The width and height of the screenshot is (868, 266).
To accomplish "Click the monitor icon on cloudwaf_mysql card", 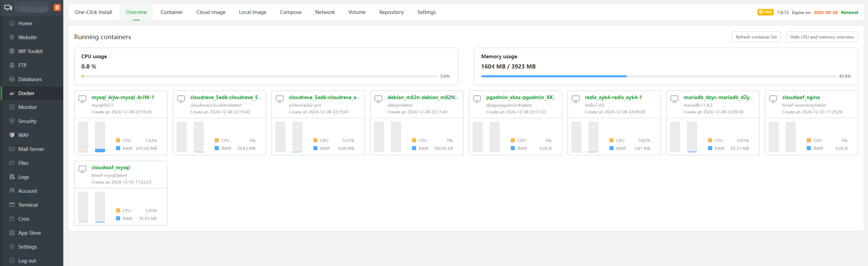I will (x=82, y=169).
